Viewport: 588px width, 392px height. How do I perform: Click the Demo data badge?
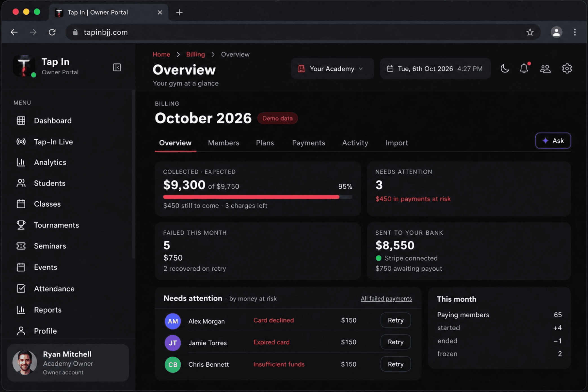pos(278,118)
